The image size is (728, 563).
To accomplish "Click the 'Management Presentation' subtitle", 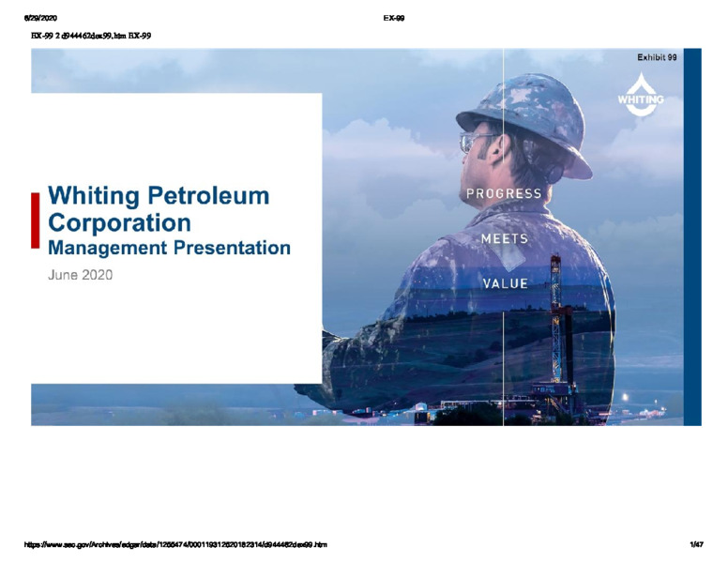I will (x=170, y=248).
